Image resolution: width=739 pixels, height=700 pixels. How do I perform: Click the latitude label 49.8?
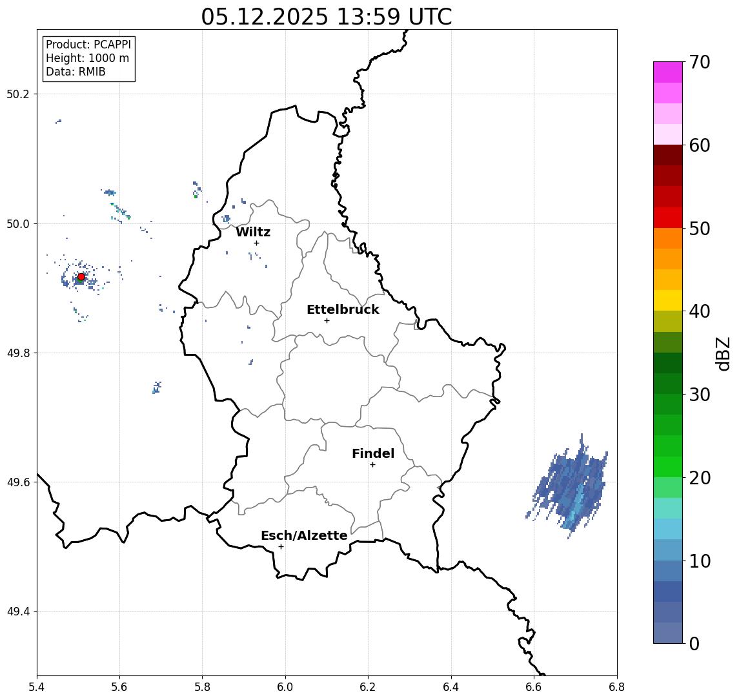pos(18,353)
